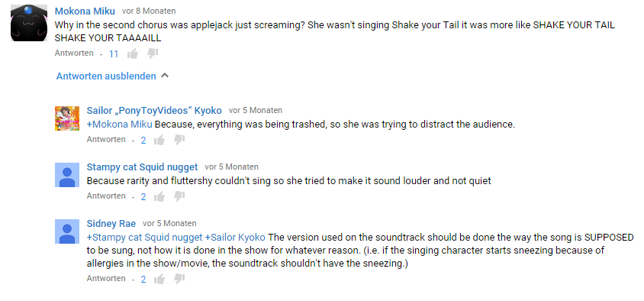Open Sailor PonyToyVideos Kyoko's profile name
The height and width of the screenshot is (301, 644).
tap(154, 111)
